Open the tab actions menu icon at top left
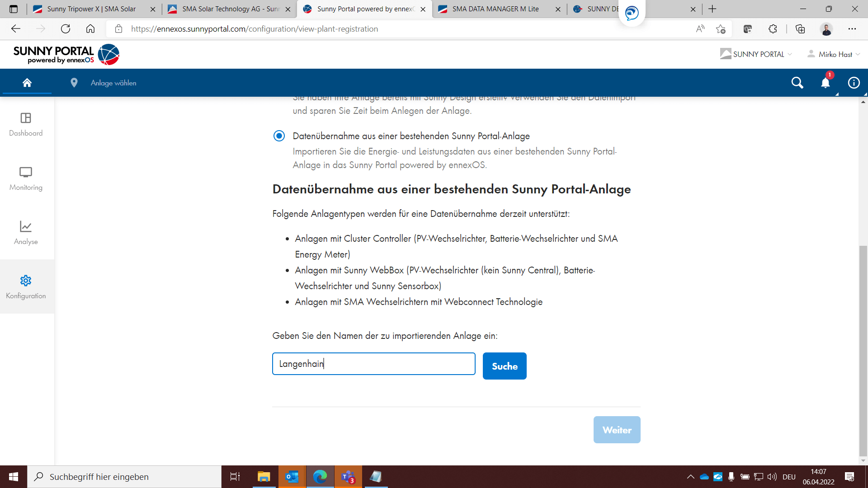868x488 pixels. 14,9
